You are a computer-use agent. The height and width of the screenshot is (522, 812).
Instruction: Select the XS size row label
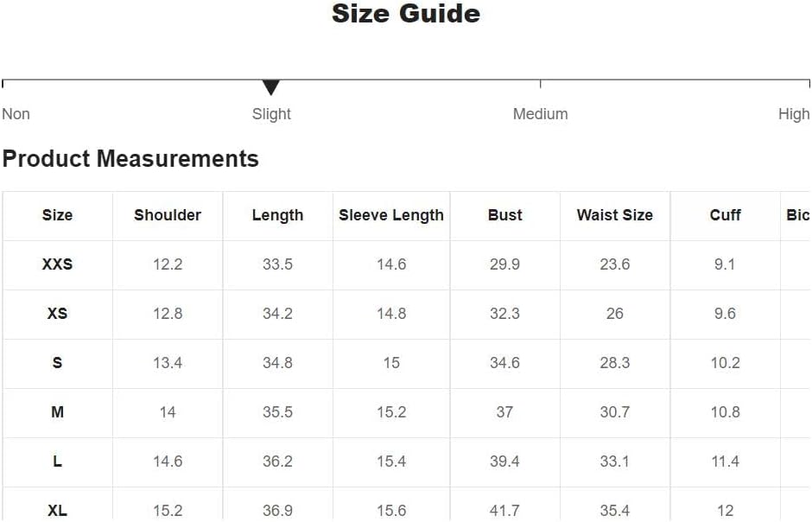coord(58,314)
